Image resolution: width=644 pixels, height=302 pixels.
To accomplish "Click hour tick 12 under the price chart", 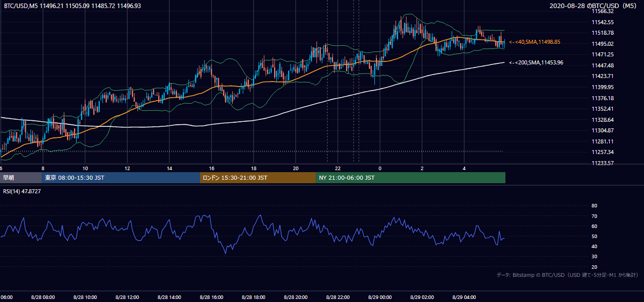I will [x=127, y=168].
